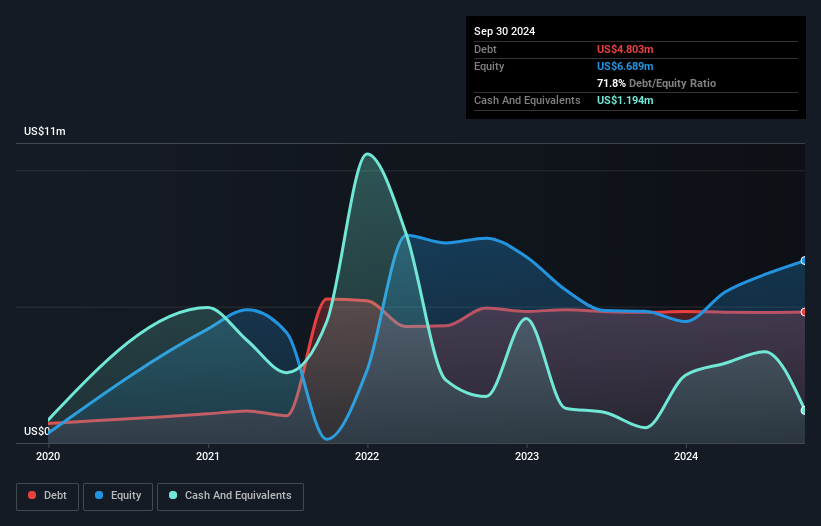Click the teal Cash endpoint marker
This screenshot has height=526, width=821.
click(804, 410)
